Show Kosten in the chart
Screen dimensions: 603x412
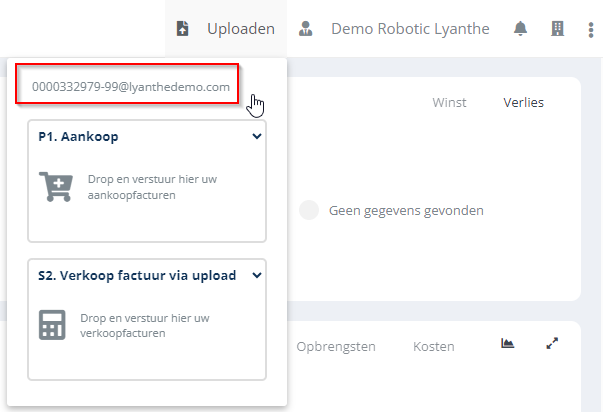coord(433,346)
